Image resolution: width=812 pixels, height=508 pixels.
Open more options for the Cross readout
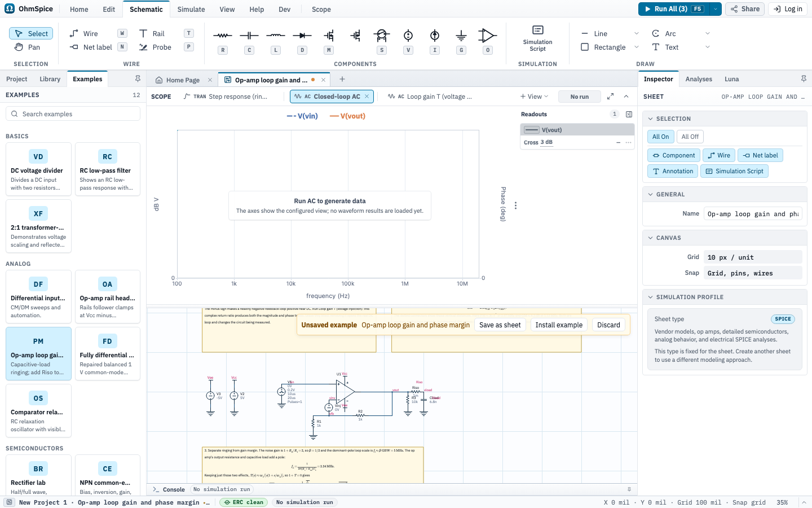[628, 142]
